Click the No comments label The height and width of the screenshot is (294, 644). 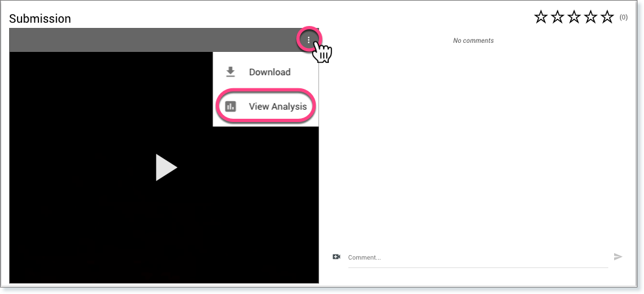[473, 40]
